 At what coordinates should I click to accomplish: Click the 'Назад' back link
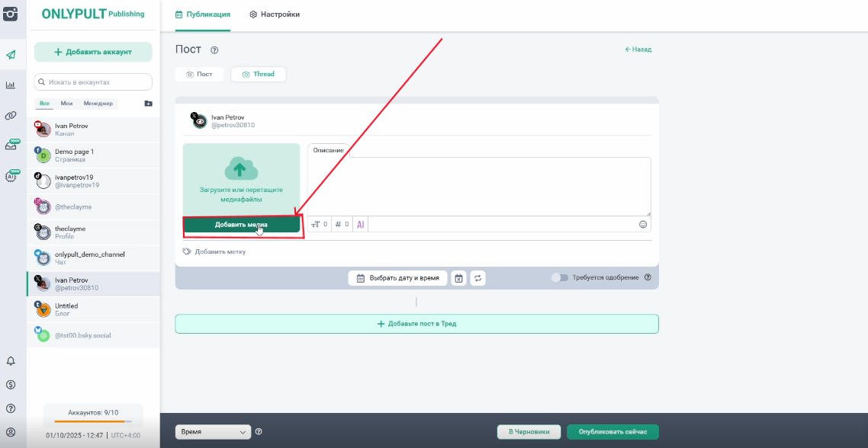click(638, 50)
